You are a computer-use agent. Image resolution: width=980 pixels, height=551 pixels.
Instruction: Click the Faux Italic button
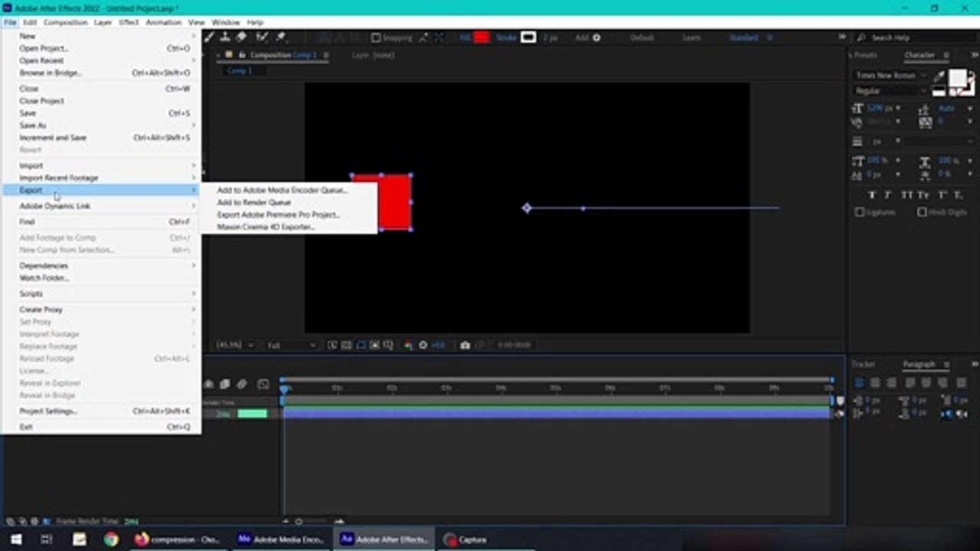[x=889, y=195]
